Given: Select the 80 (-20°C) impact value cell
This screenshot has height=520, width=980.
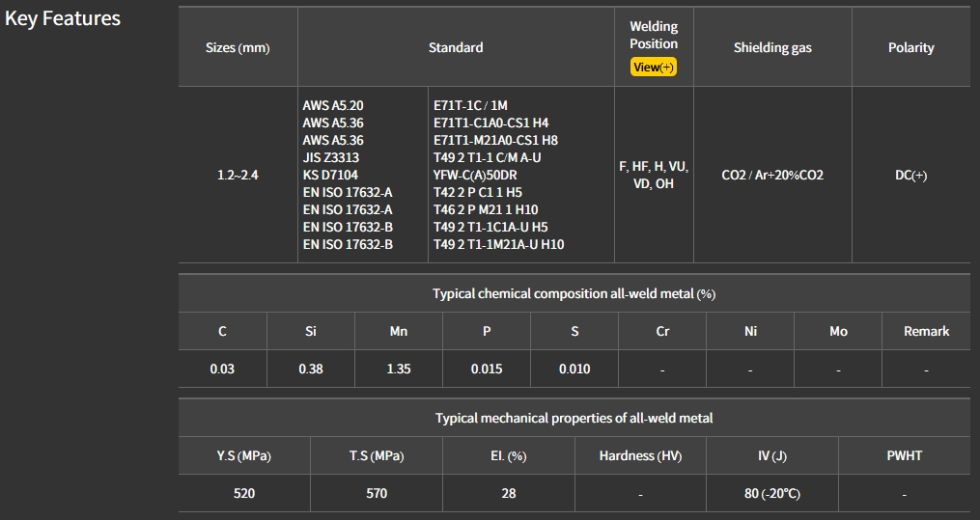Looking at the screenshot, I should tap(772, 493).
